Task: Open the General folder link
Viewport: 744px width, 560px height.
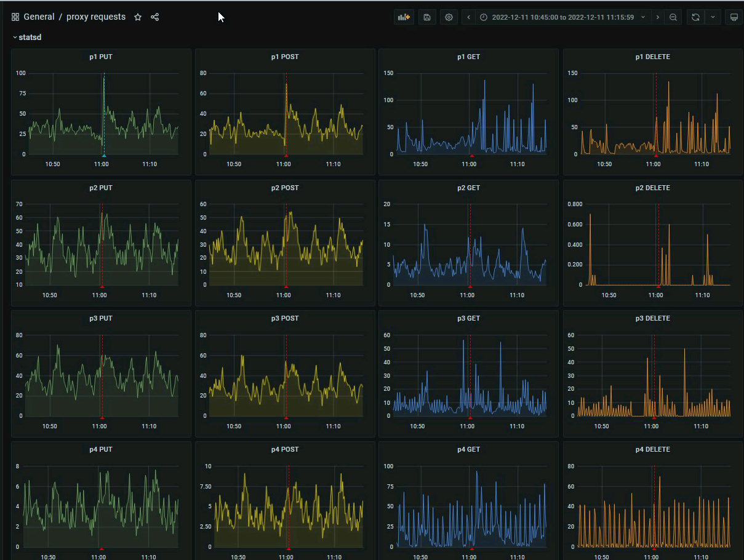Action: 39,17
